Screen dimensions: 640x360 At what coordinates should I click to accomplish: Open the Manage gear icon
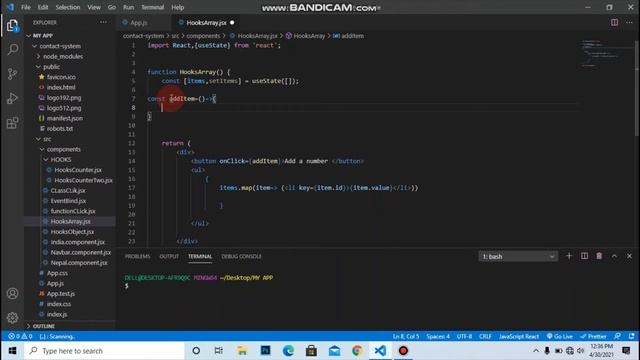(x=12, y=317)
